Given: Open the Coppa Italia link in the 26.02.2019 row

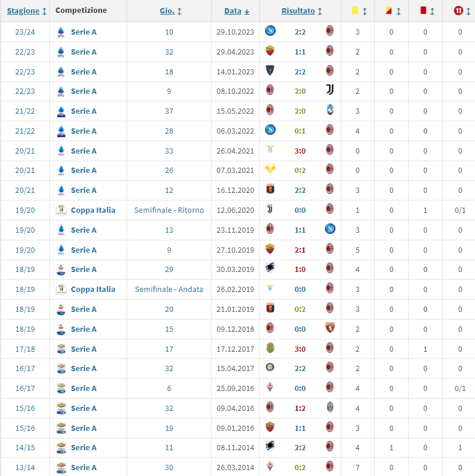Looking at the screenshot, I should click(93, 289).
